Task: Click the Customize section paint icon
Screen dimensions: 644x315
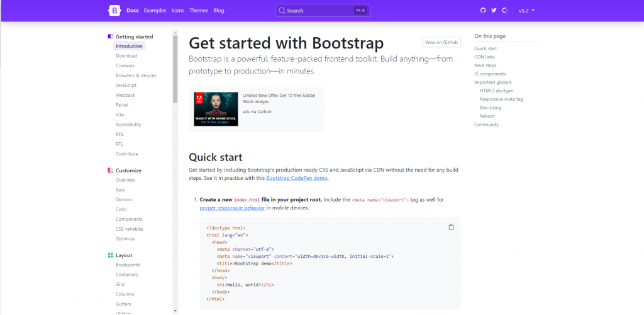Action: 110,170
